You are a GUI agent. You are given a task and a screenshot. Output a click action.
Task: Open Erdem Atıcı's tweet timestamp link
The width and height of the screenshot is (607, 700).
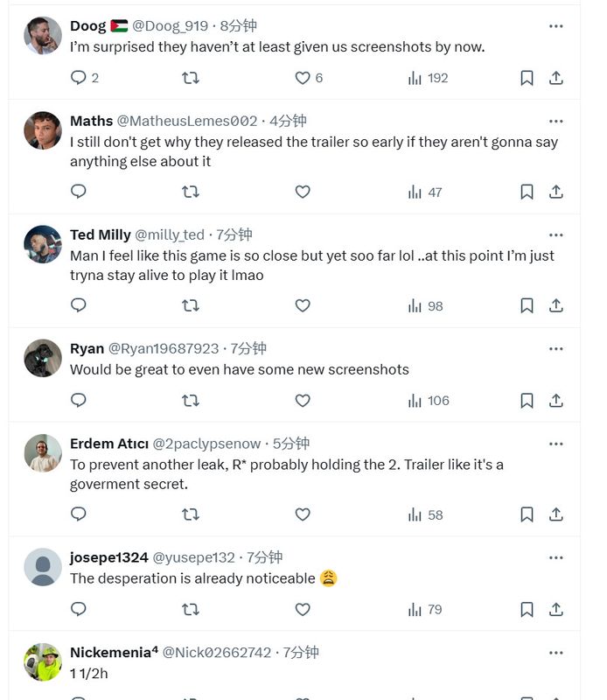[291, 444]
